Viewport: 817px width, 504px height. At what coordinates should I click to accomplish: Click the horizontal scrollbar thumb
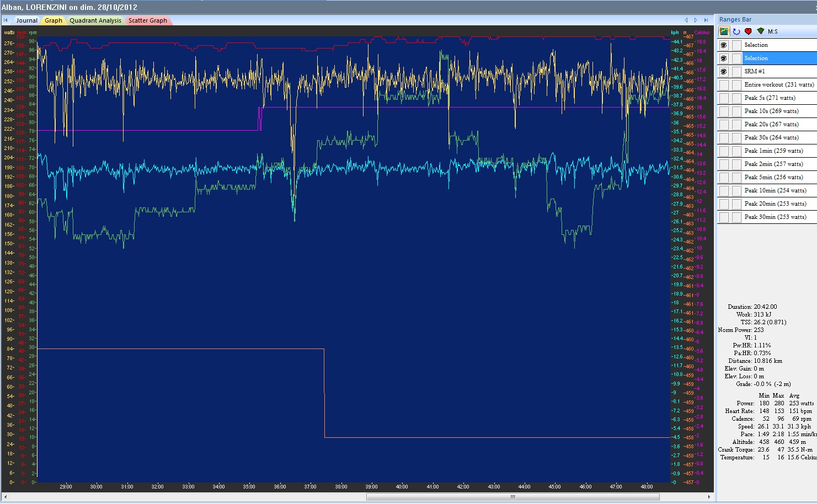click(512, 497)
